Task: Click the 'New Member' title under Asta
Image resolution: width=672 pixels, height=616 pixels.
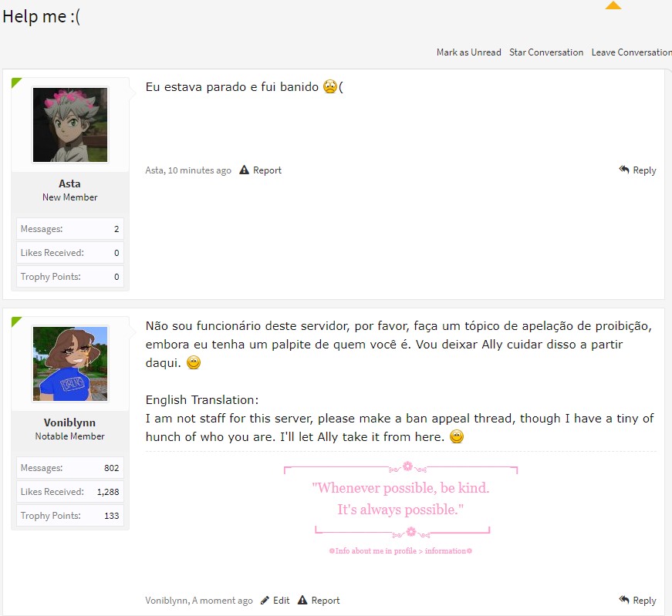Action: coord(70,197)
